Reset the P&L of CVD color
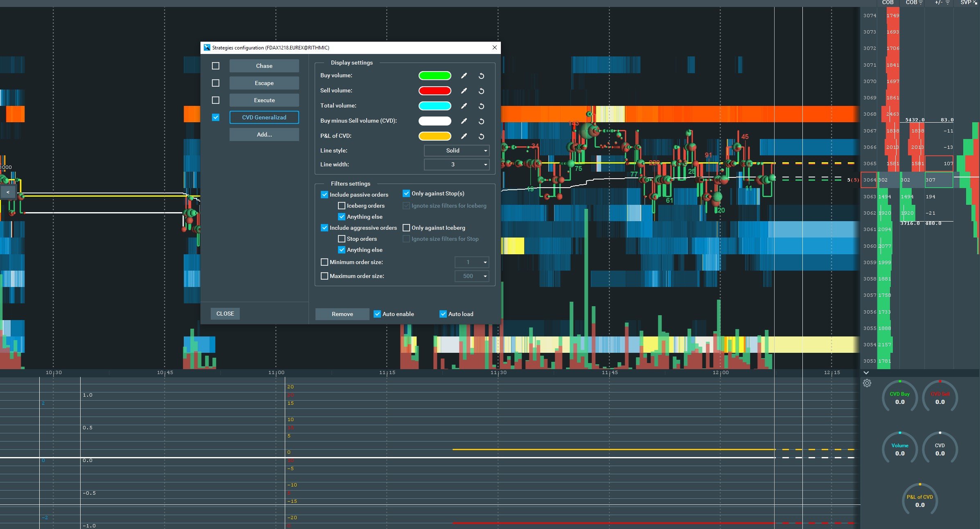Image resolution: width=980 pixels, height=529 pixels. [x=481, y=136]
